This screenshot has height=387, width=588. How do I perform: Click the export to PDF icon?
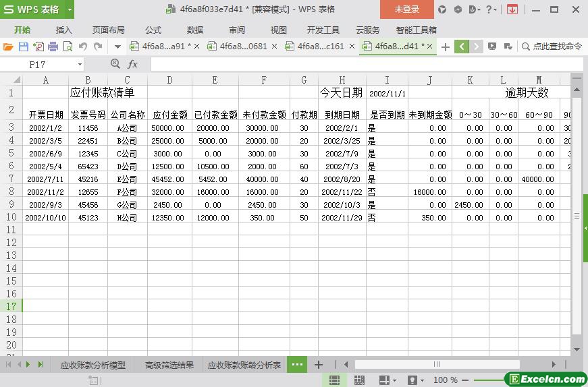38,47
